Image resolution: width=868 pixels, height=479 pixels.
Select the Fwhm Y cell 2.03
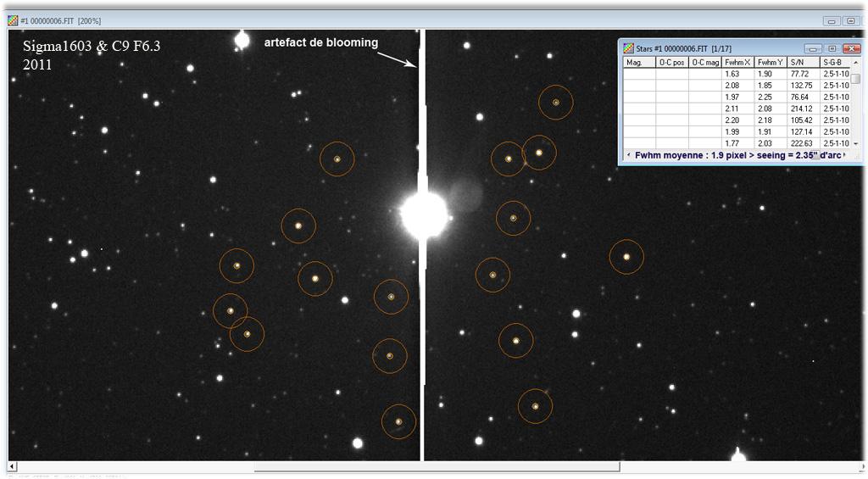(771, 143)
